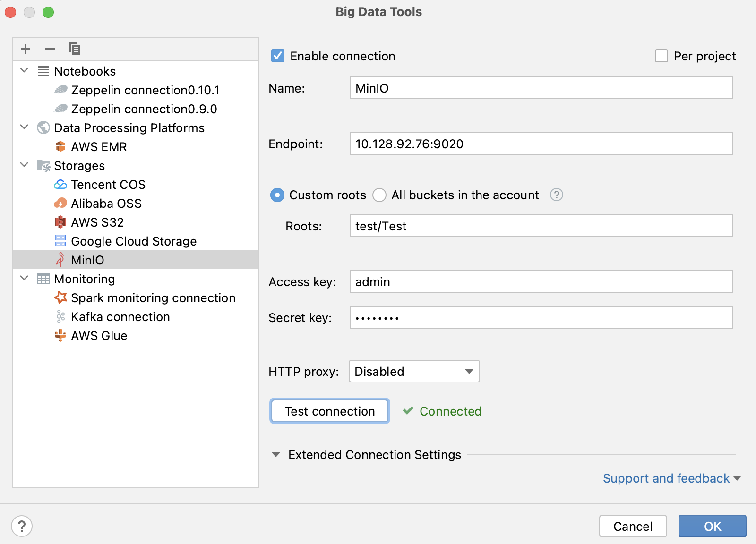
Task: Click the Cancel button
Action: click(x=633, y=526)
